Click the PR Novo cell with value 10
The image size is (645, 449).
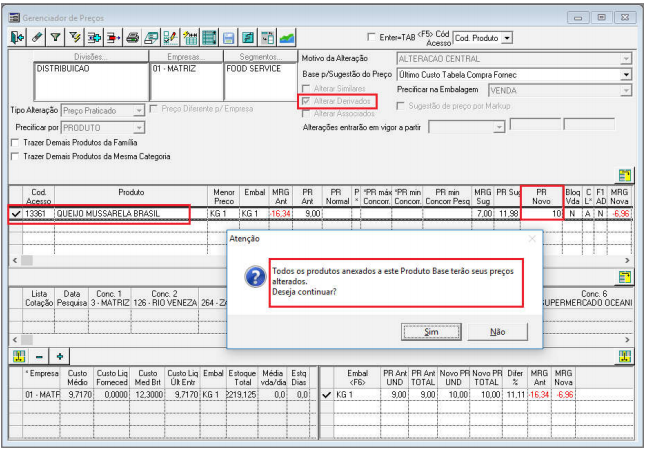point(541,214)
